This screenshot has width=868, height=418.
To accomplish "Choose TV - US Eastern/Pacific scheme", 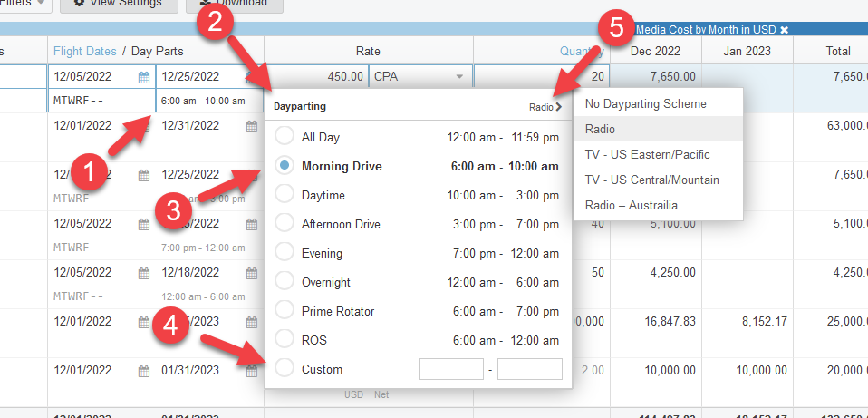I will [647, 154].
